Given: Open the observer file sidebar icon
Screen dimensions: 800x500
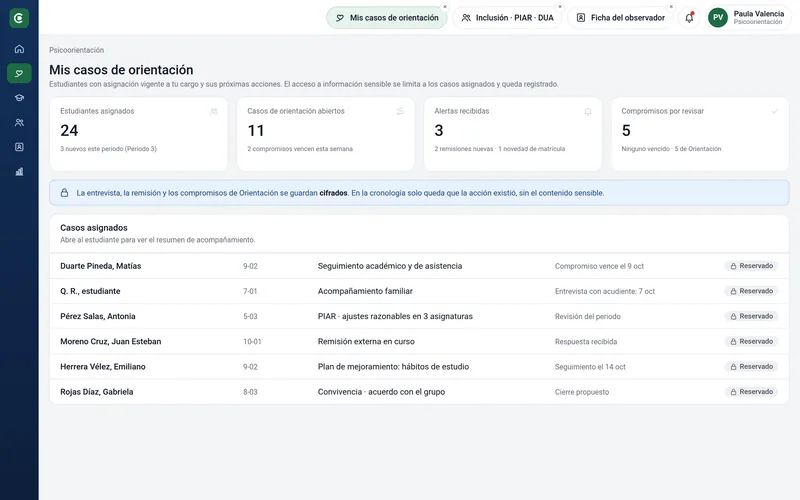Looking at the screenshot, I should point(19,147).
